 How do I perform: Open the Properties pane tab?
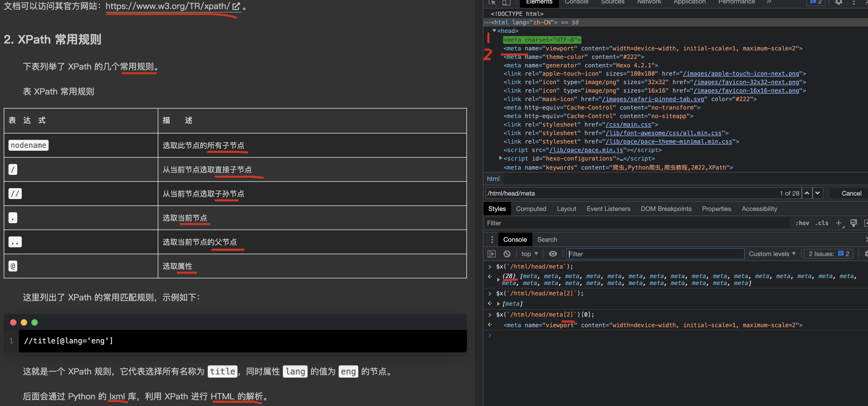pos(716,209)
